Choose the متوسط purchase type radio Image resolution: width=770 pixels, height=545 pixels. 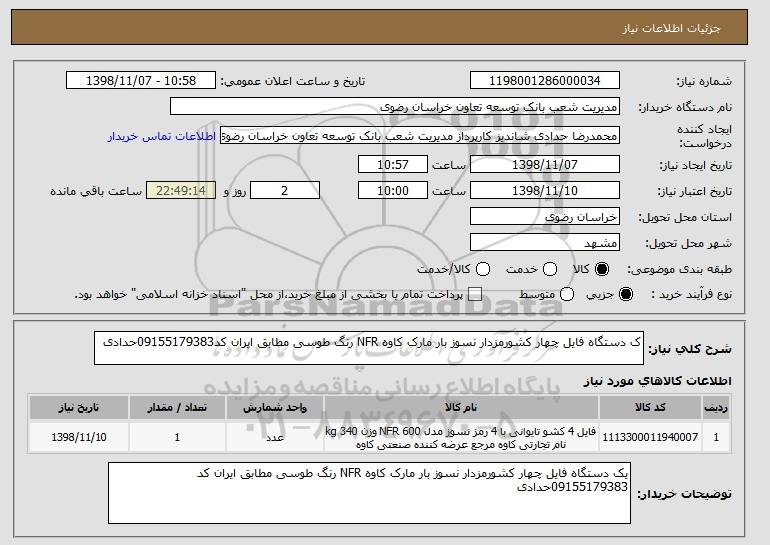pos(567,294)
